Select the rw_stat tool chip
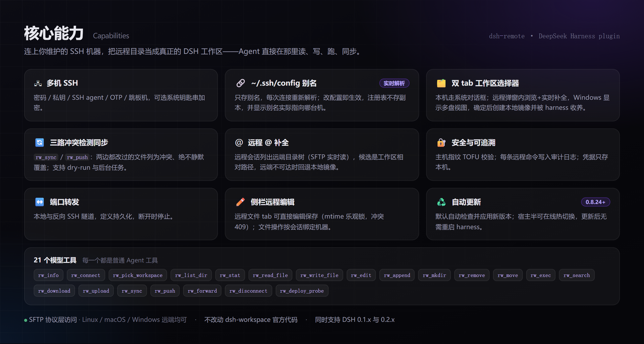Viewport: 644px width, 344px height. coord(230,275)
